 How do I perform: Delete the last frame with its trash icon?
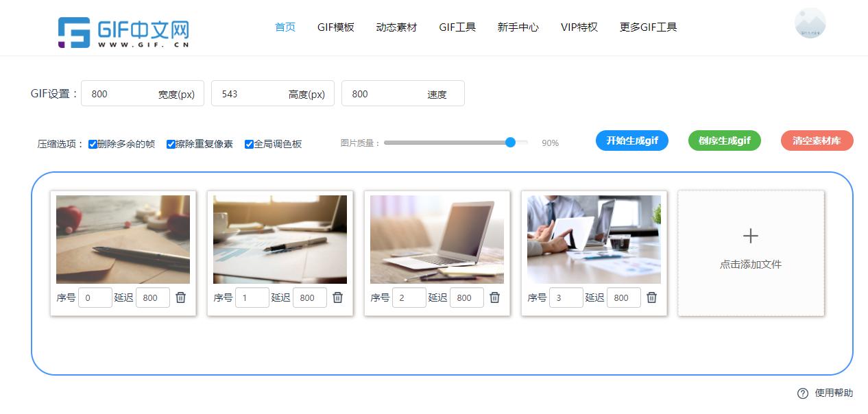652,297
